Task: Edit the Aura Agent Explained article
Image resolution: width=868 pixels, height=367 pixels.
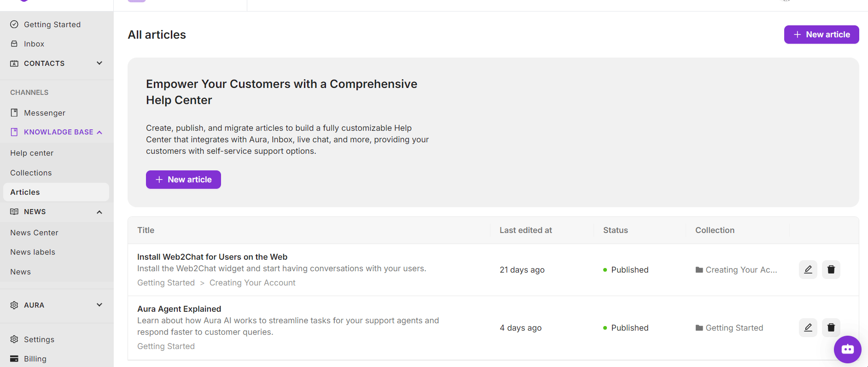Action: [x=808, y=327]
